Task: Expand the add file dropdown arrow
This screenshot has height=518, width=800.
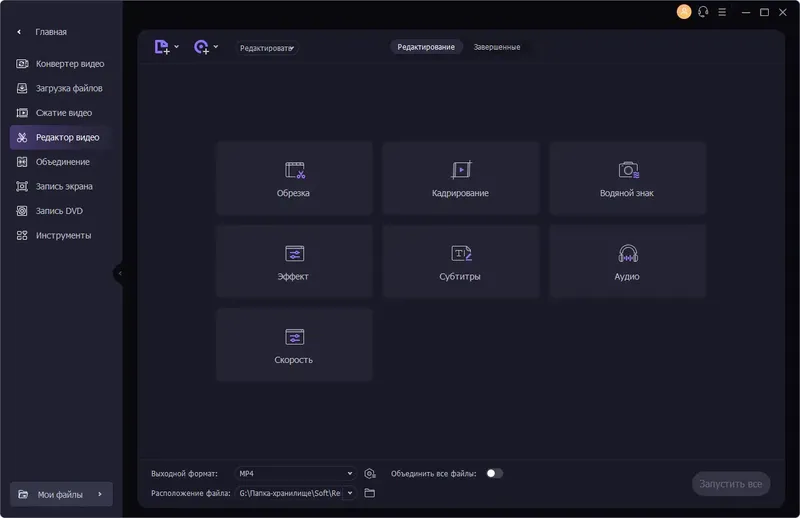Action: click(x=177, y=47)
